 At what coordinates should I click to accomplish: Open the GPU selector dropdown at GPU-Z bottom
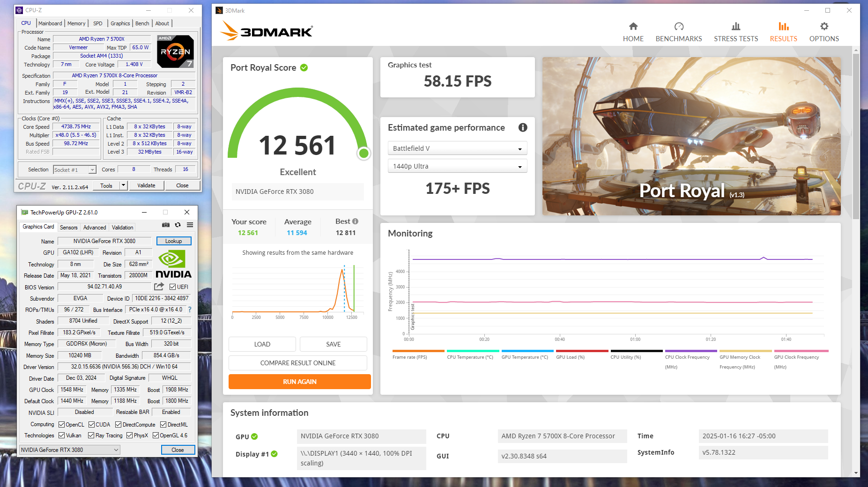(x=70, y=450)
